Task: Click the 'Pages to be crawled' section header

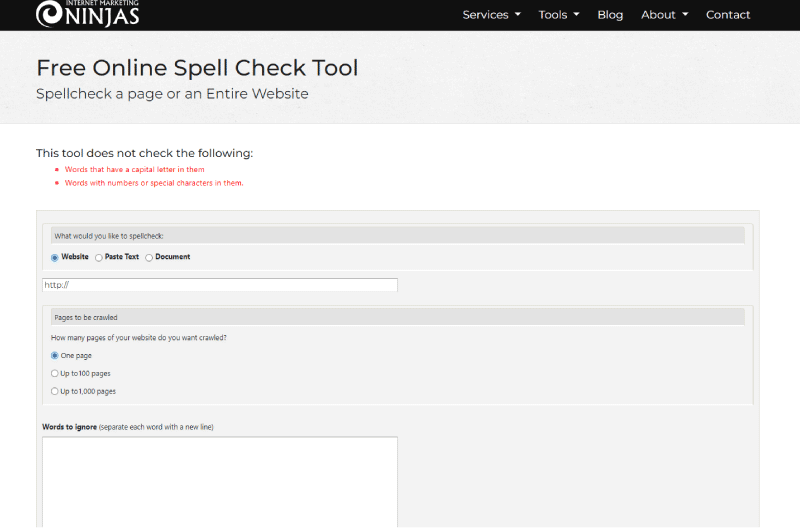Action: tap(86, 317)
